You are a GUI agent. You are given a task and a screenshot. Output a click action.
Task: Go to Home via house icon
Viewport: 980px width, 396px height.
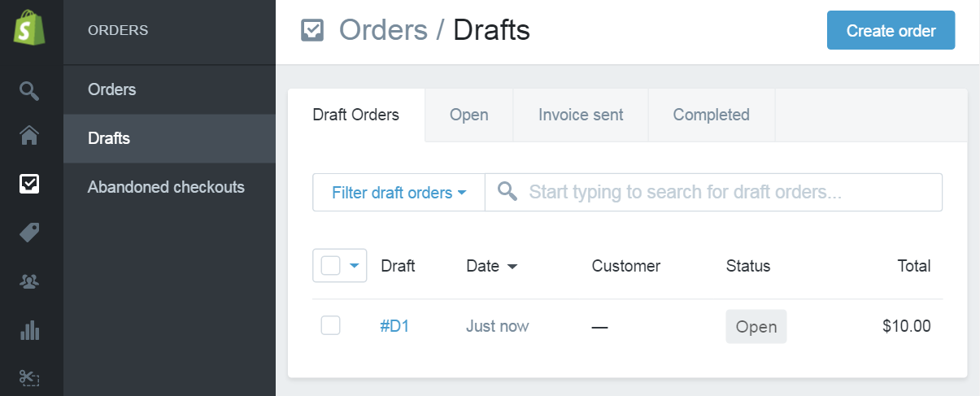tap(29, 134)
